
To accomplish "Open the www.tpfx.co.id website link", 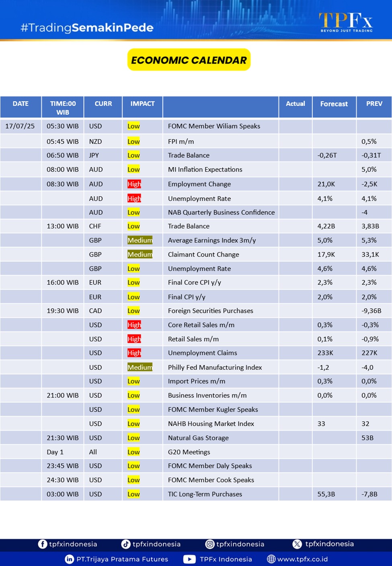I will pos(302,559).
